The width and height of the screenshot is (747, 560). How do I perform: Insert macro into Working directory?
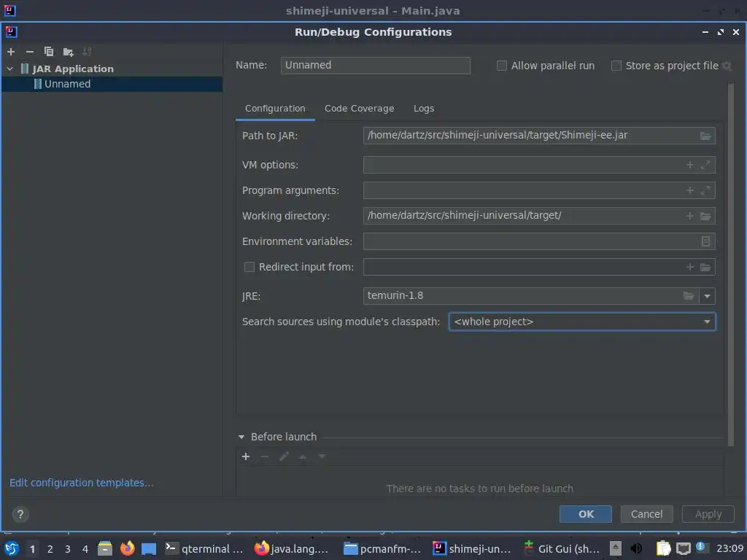point(689,216)
